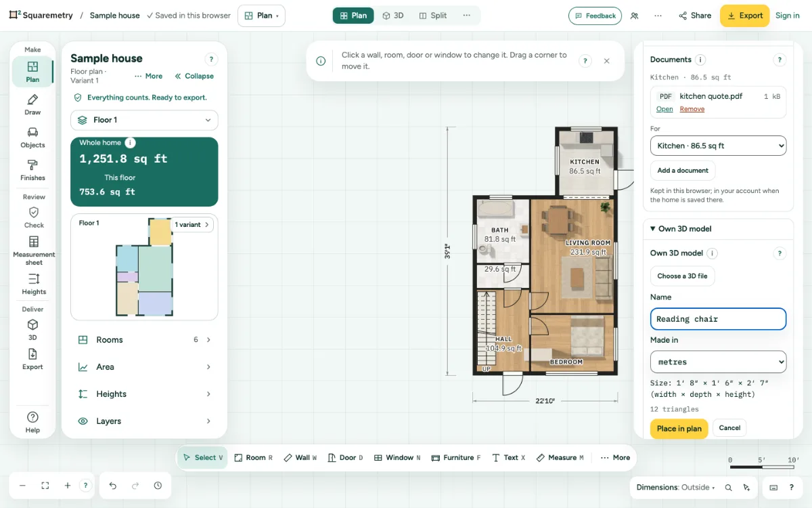Viewport: 812px width, 508px height.
Task: Select the Door tool
Action: tap(345, 458)
